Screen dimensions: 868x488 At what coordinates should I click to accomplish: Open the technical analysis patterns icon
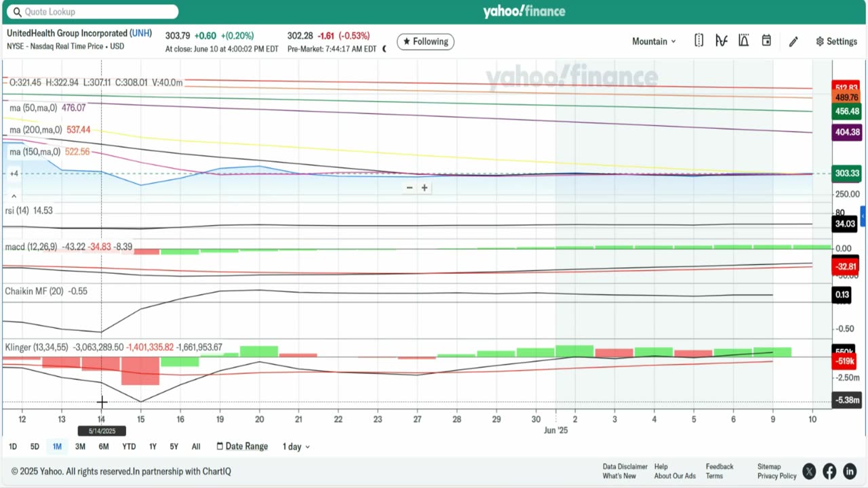(x=744, y=41)
